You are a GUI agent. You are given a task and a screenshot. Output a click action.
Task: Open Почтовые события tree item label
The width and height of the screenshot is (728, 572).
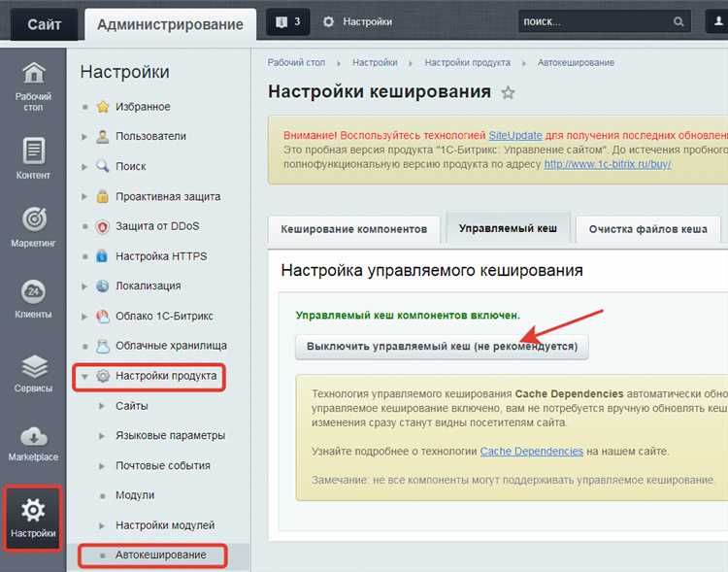[x=163, y=465]
